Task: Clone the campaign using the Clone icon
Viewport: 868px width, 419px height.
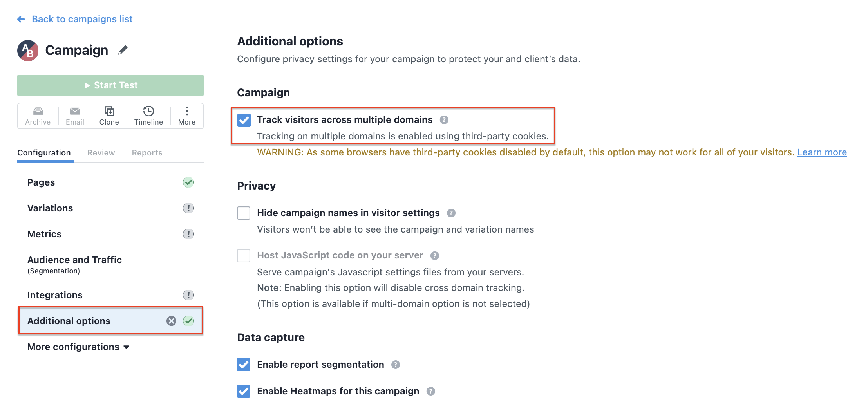Action: coord(109,111)
